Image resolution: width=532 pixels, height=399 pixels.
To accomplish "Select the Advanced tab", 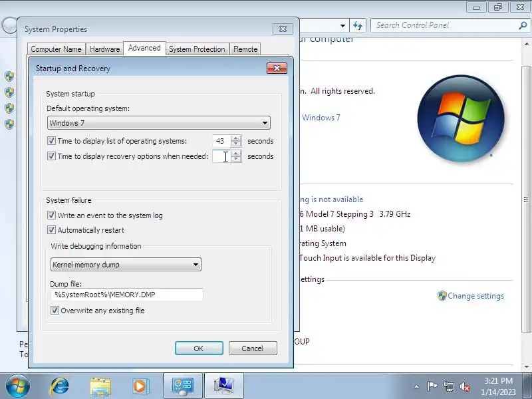I will 144,48.
